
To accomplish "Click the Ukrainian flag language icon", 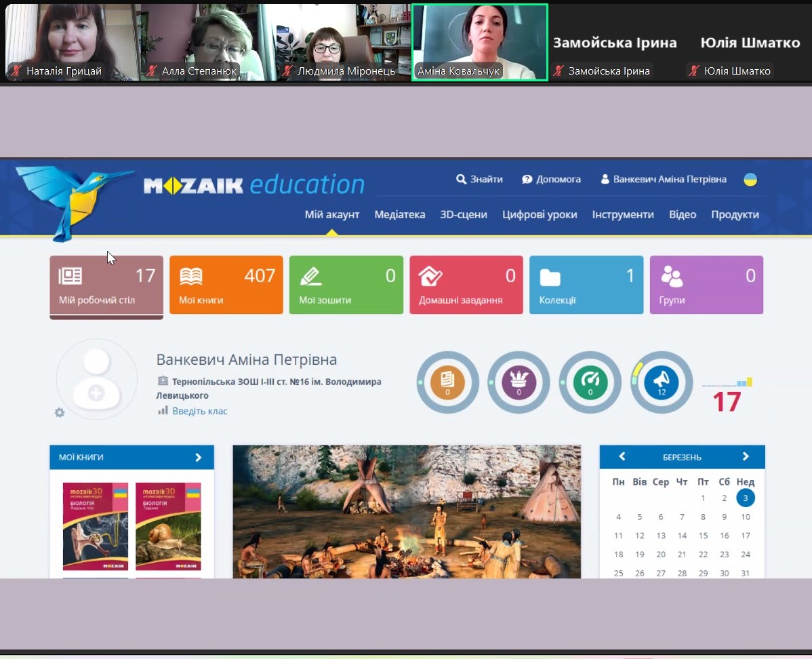I will (750, 180).
